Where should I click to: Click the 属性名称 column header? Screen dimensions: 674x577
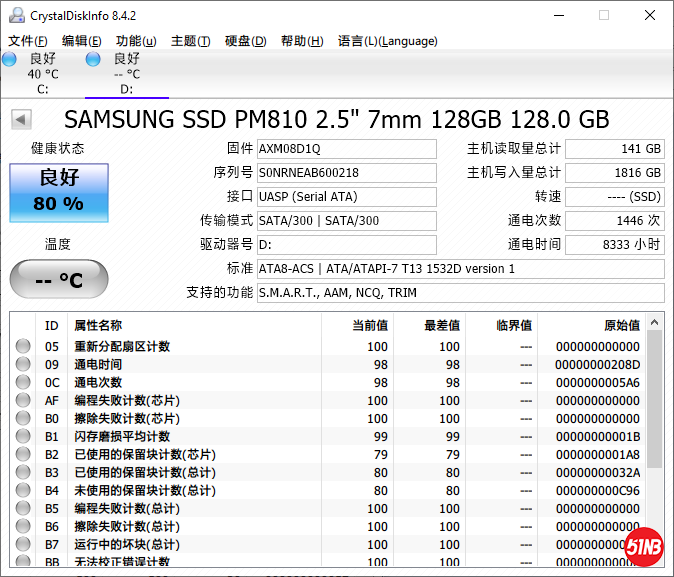98,325
